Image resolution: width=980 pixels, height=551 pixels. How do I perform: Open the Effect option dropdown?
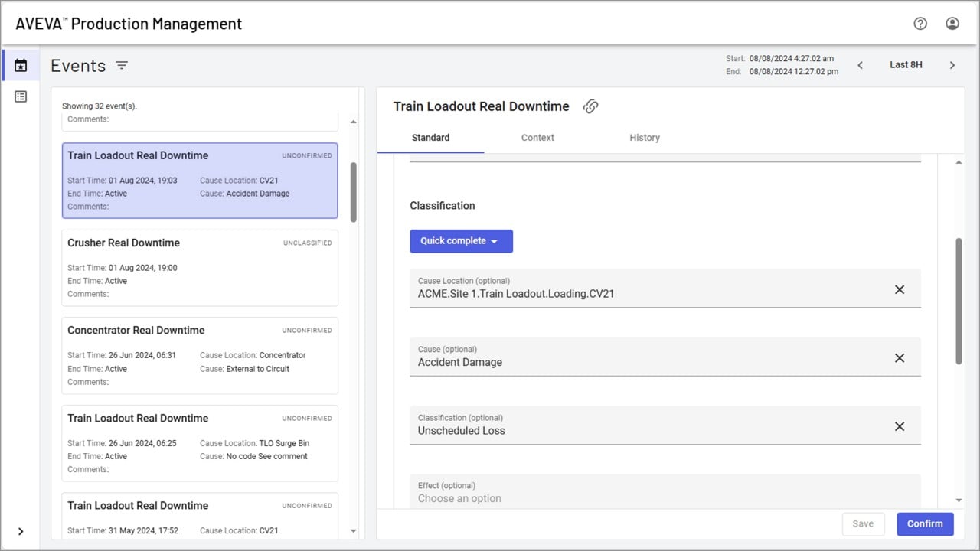pyautogui.click(x=665, y=491)
